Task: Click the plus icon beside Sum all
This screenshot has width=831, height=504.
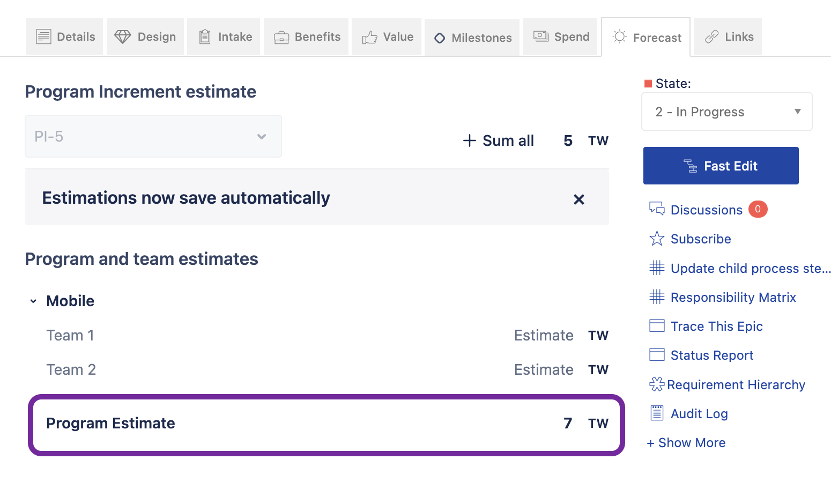Action: tap(470, 140)
